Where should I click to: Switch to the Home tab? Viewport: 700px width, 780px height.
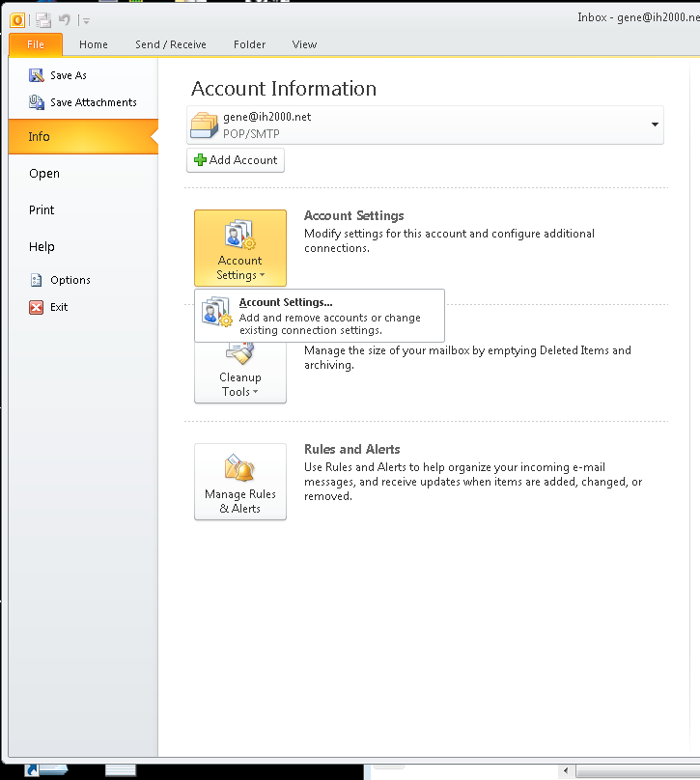93,44
